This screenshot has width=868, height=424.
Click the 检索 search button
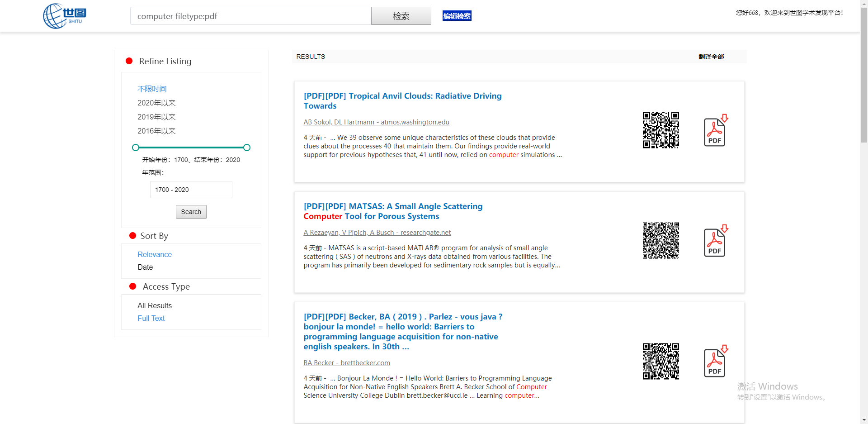[401, 16]
